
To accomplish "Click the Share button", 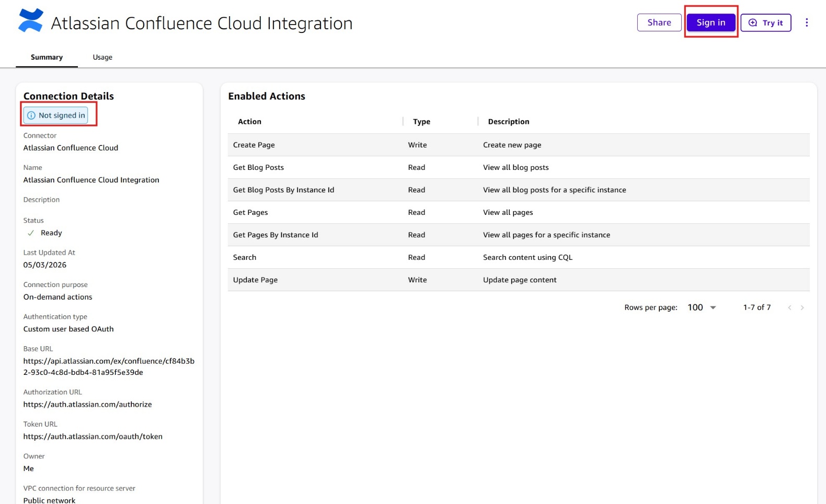I will pos(659,22).
